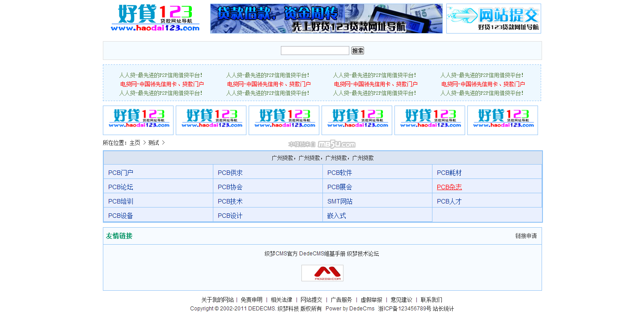Viewport: 644px width, 318px height.
Task: Click the PCB人才 link
Action: click(x=449, y=201)
